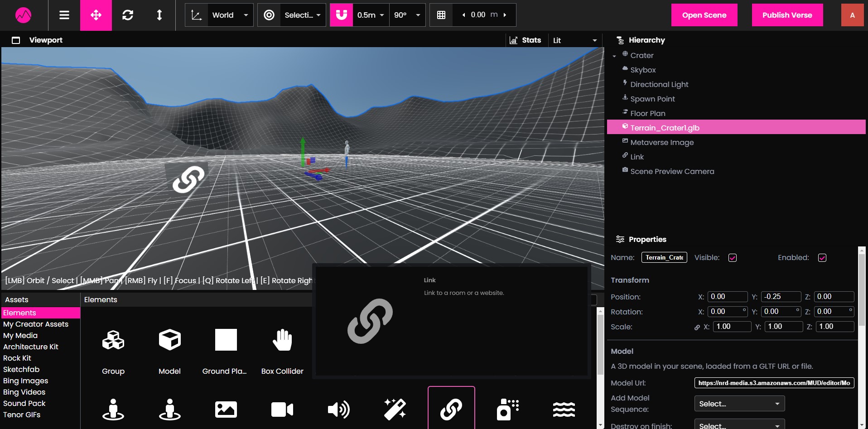Click Publish Verse button
868x429 pixels.
pyautogui.click(x=787, y=15)
